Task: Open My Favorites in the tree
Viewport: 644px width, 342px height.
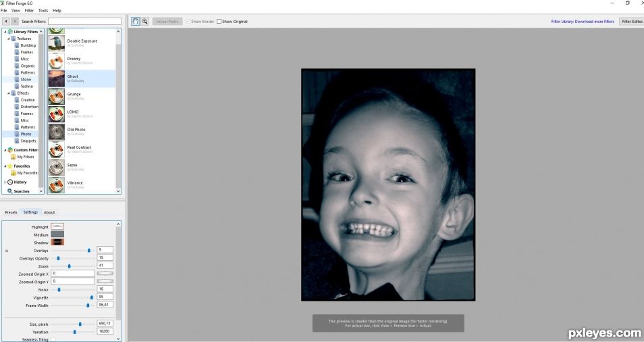Action: pyautogui.click(x=28, y=173)
